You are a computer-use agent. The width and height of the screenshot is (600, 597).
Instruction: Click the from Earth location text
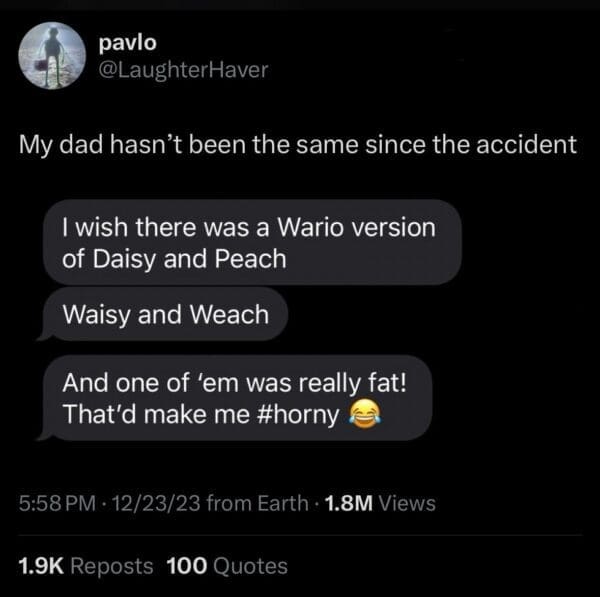(258, 503)
